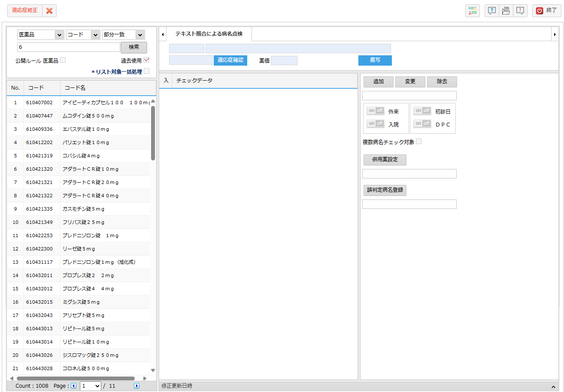Select row ムコダイン錠５００ｍｇ

[x=79, y=116]
